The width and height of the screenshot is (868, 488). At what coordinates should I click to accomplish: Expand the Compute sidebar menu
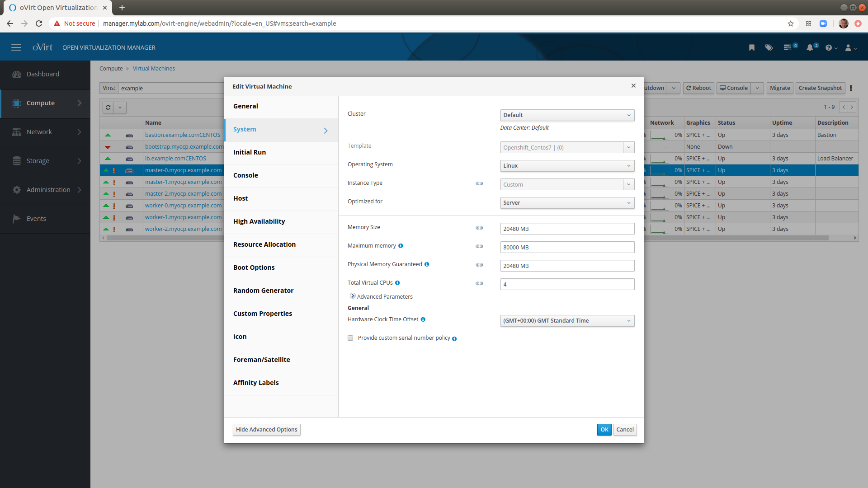click(x=45, y=103)
